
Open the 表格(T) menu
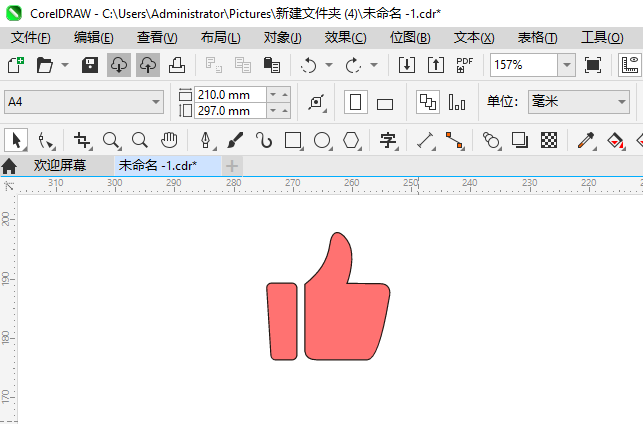[x=537, y=38]
